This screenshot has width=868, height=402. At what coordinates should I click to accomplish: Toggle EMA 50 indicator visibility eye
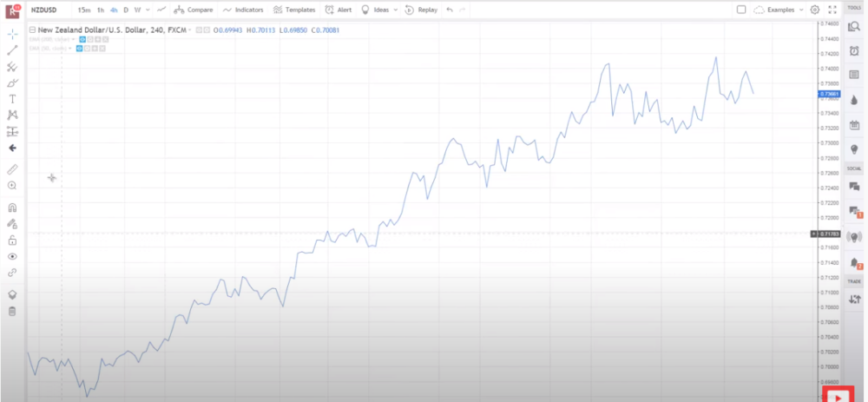[80, 48]
